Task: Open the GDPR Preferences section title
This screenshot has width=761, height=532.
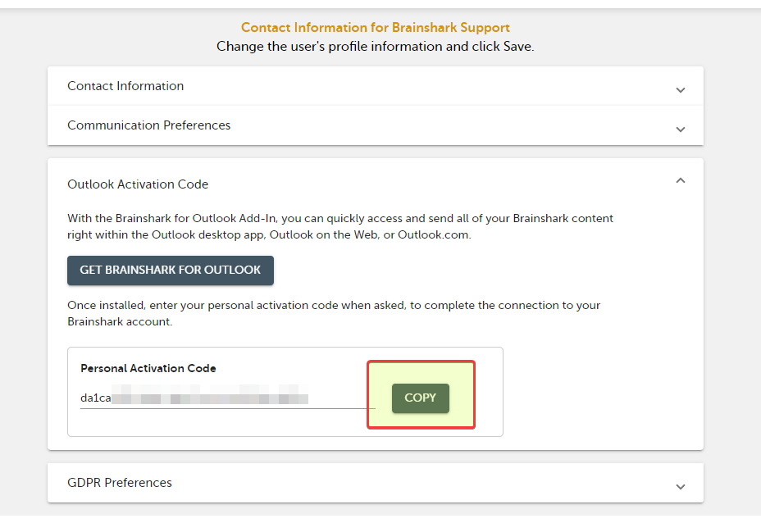Action: [x=120, y=483]
